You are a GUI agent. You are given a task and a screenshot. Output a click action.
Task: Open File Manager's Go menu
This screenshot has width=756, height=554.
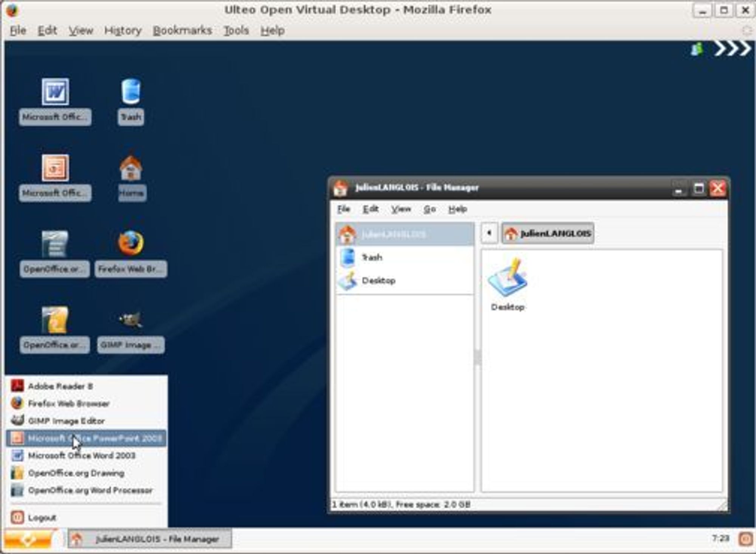[x=430, y=209]
